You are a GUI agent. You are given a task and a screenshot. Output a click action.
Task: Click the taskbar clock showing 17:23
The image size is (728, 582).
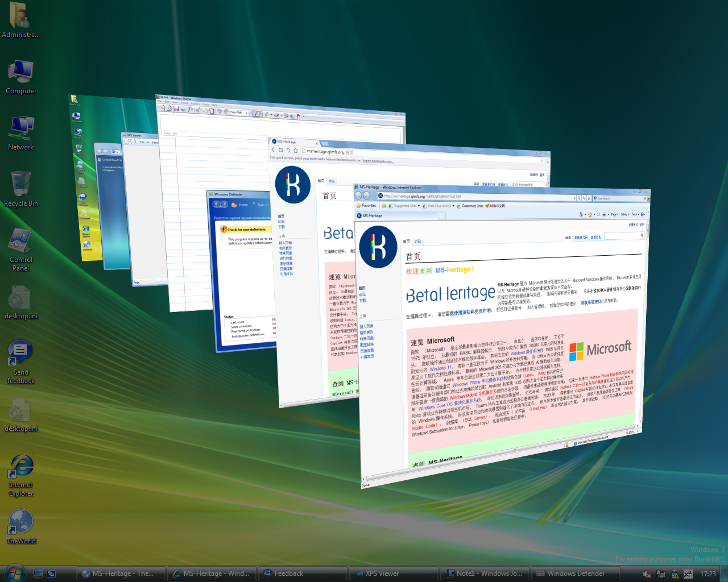pyautogui.click(x=708, y=574)
